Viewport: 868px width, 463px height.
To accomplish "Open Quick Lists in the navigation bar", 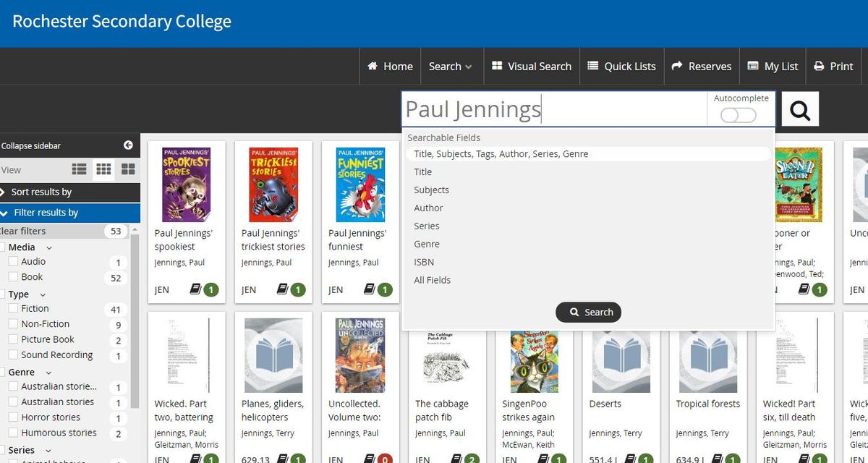I will 621,67.
